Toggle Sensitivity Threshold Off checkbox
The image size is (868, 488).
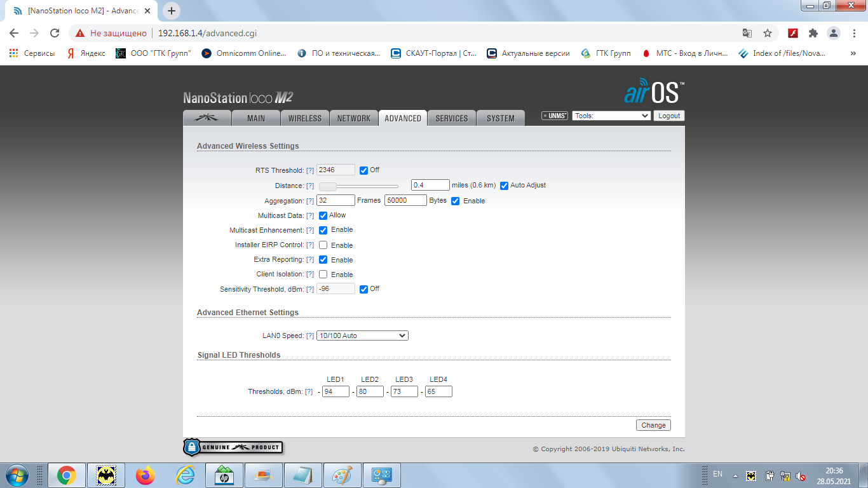click(363, 289)
